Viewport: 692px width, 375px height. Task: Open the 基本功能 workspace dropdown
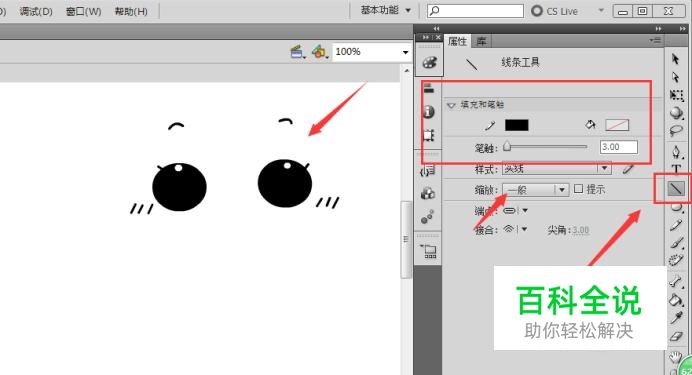(x=386, y=10)
